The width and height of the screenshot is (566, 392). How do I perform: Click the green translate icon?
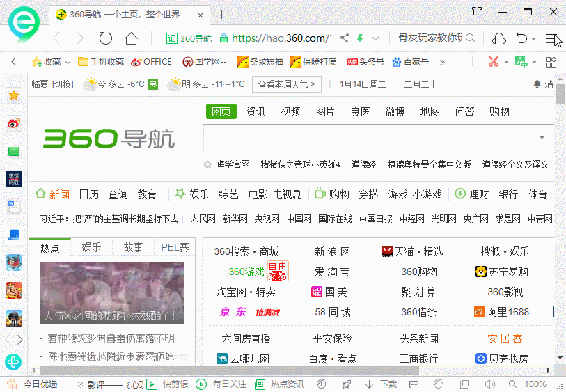point(521,62)
